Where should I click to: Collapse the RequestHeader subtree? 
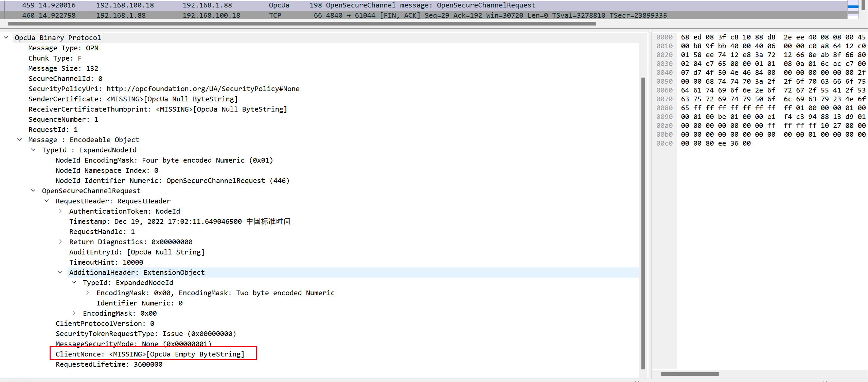click(47, 201)
